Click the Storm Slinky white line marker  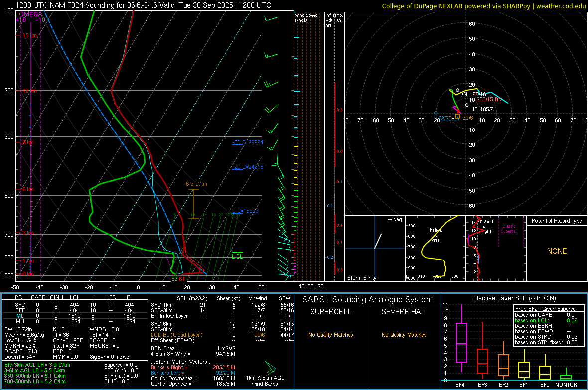coord(378,241)
